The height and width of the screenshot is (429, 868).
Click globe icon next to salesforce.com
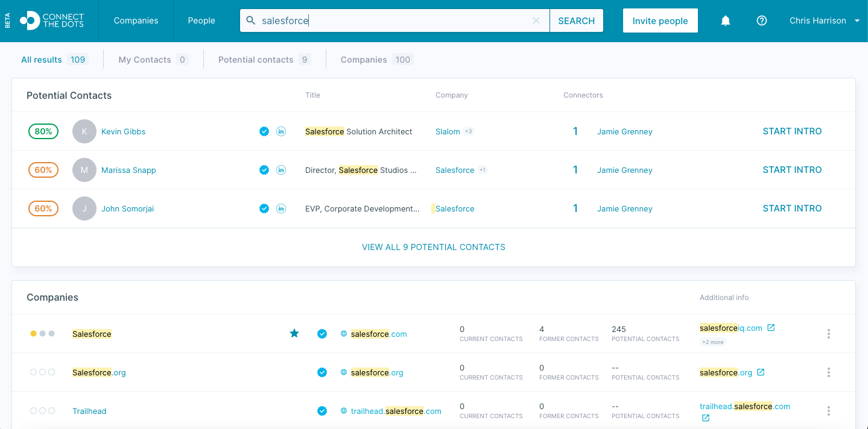click(x=344, y=334)
